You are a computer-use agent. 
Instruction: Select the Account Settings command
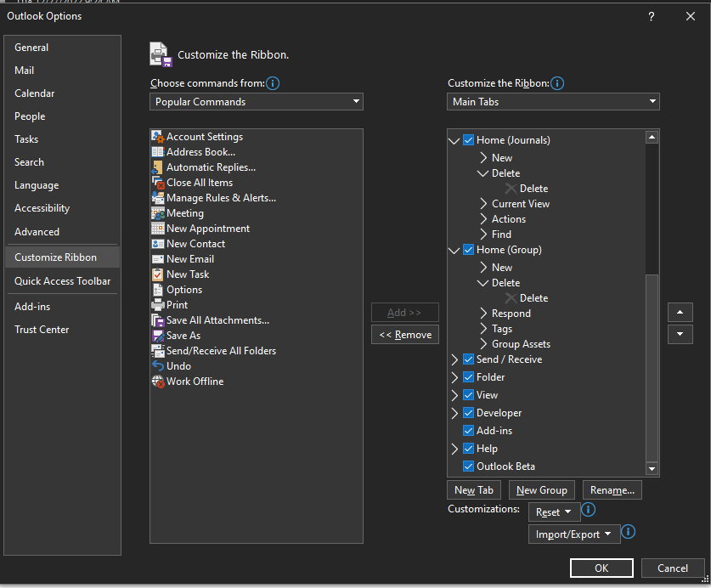point(204,136)
